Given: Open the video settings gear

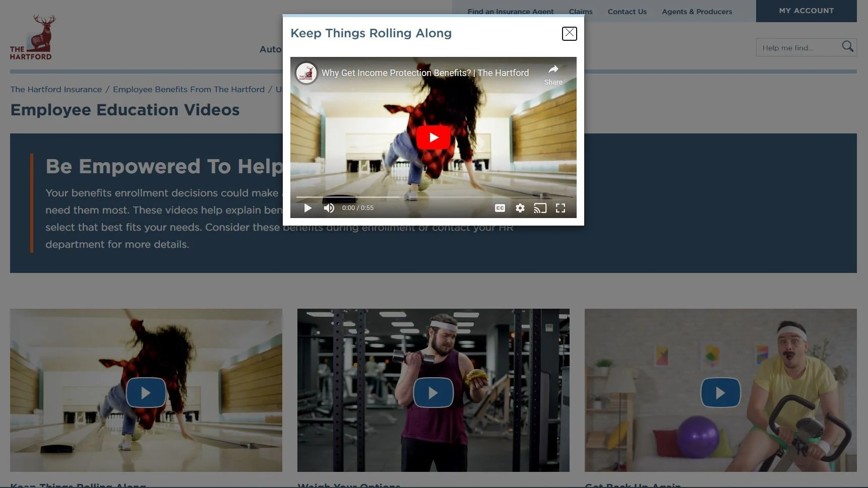Looking at the screenshot, I should click(x=520, y=208).
